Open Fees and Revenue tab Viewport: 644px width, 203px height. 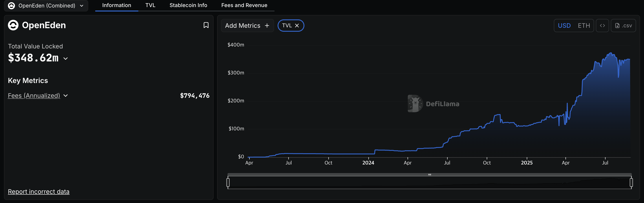pyautogui.click(x=244, y=5)
